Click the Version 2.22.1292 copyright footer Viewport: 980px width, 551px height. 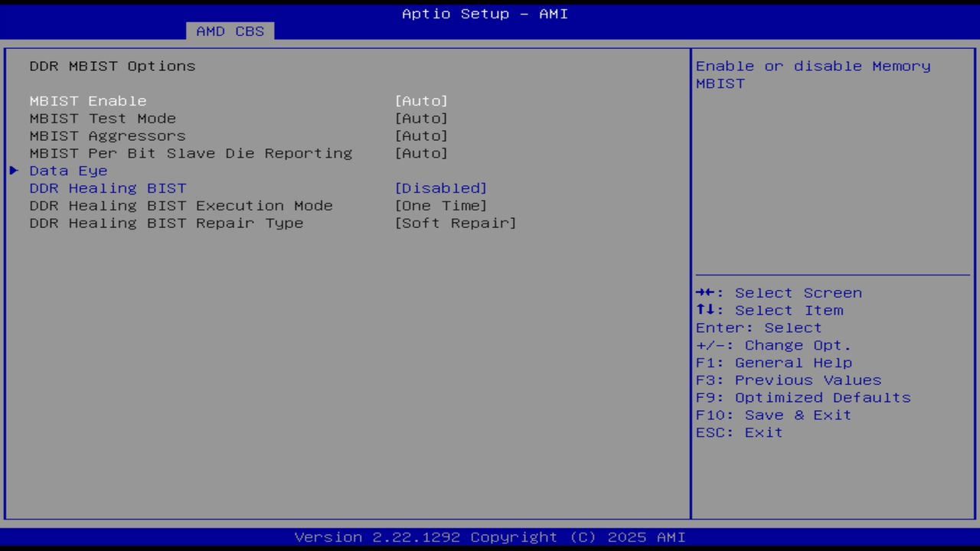tap(490, 537)
